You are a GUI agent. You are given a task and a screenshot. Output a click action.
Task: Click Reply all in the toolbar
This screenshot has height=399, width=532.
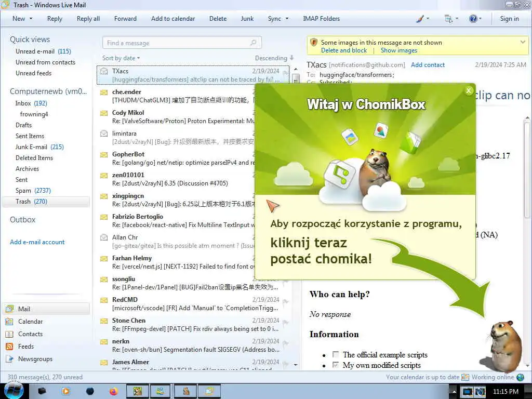tap(88, 19)
